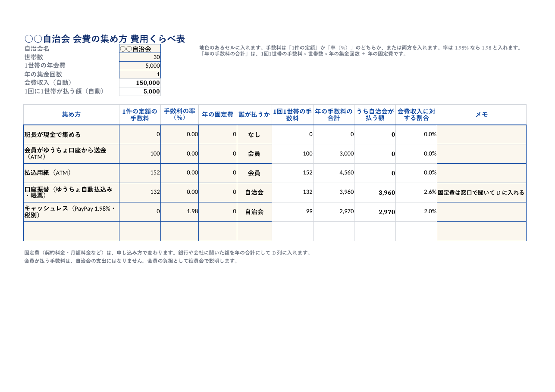Click the 2.6% ratio cell
555x392 pixels.
pyautogui.click(x=416, y=193)
